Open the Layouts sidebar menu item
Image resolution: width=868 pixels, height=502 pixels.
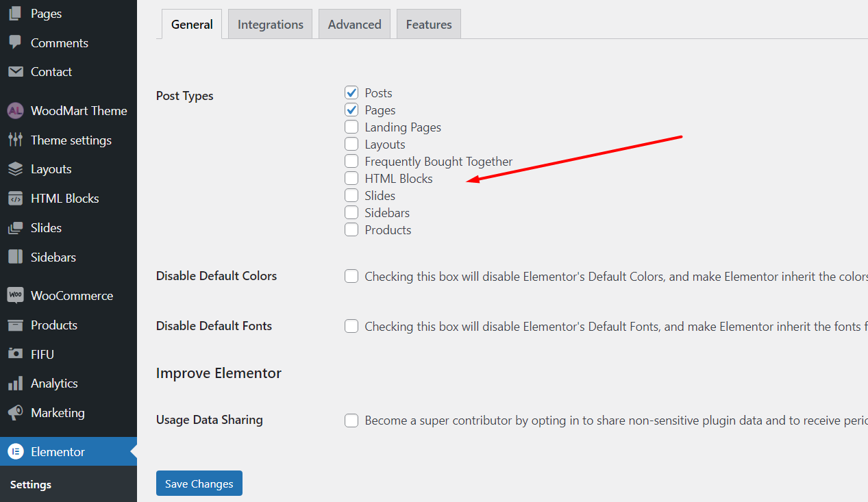point(69,169)
